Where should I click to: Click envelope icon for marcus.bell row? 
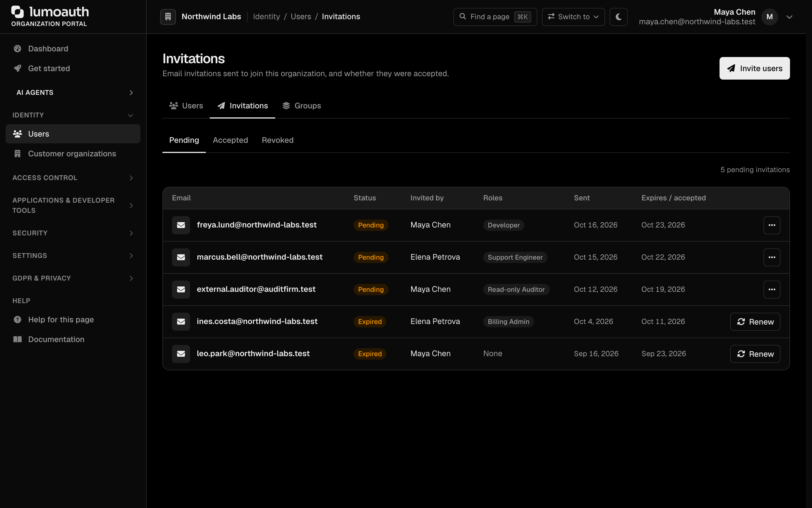tap(181, 257)
